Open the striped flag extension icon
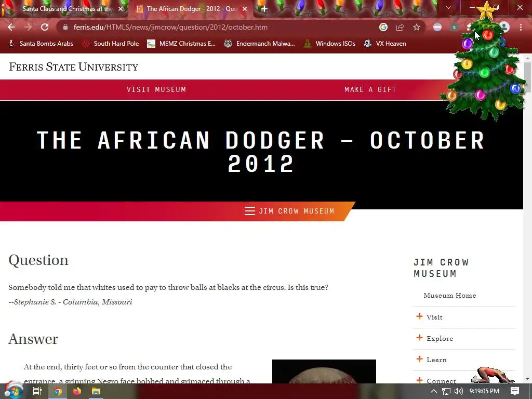 click(437, 27)
